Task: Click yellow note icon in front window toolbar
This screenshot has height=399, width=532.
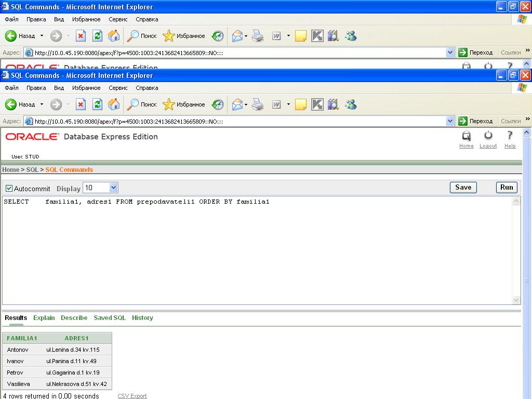Action: tap(301, 104)
